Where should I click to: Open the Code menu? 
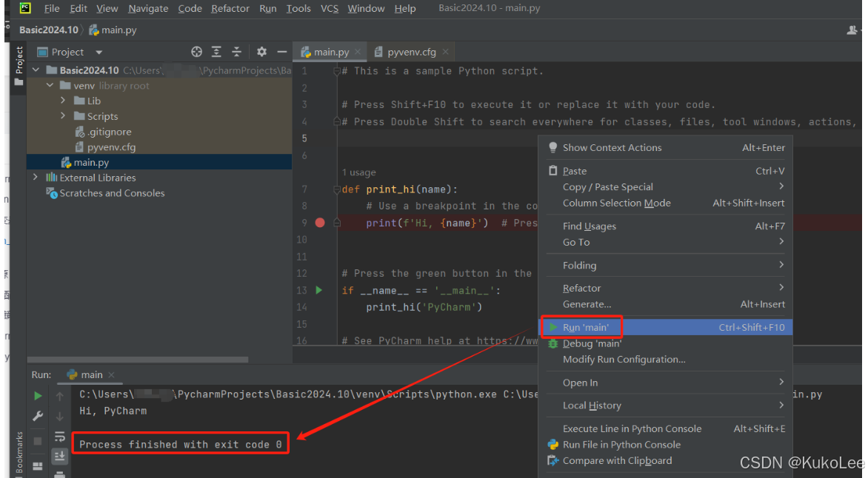190,8
